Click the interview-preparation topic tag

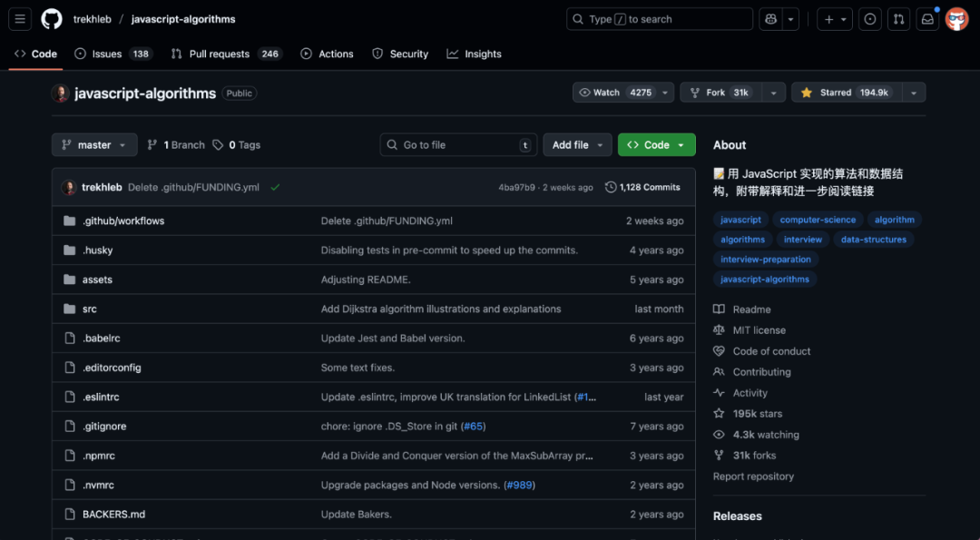pos(766,260)
